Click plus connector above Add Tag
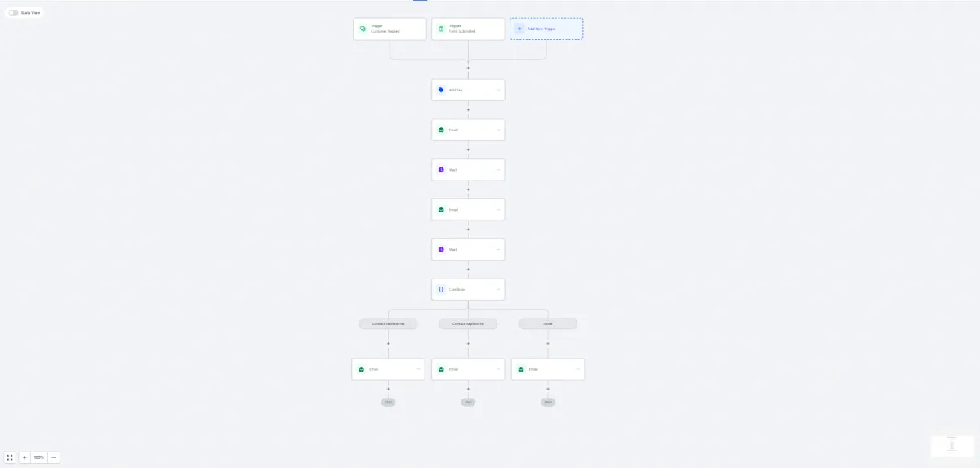 (468, 69)
